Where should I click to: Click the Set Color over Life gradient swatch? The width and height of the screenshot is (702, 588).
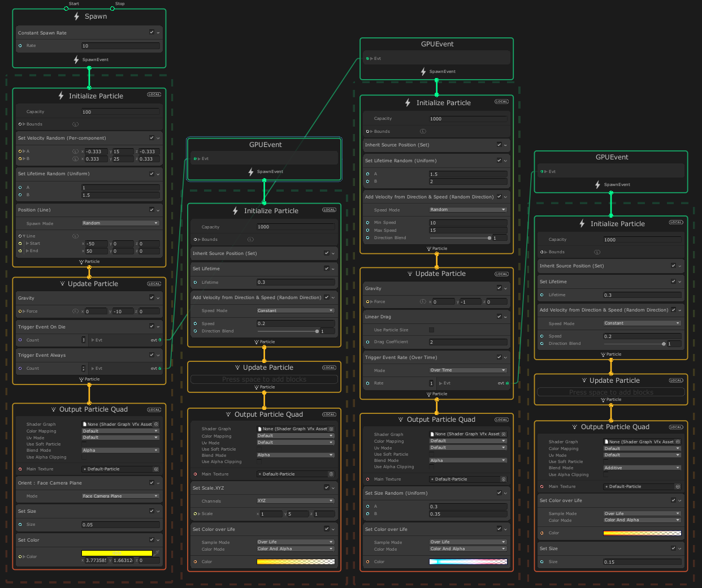295,561
